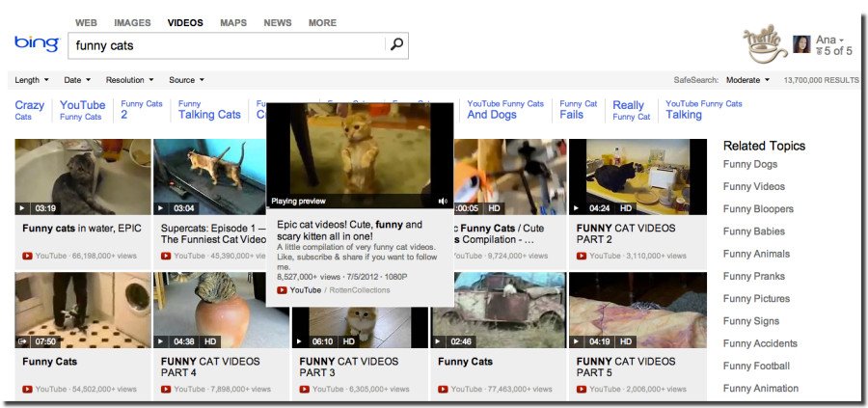
Task: Click YouTube icon with 54,502,000+ views
Action: point(28,389)
